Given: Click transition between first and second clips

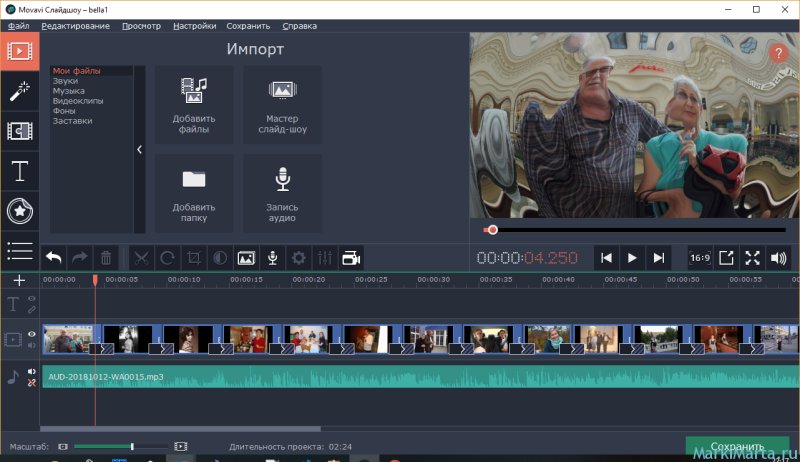Looking at the screenshot, I should pos(102,349).
